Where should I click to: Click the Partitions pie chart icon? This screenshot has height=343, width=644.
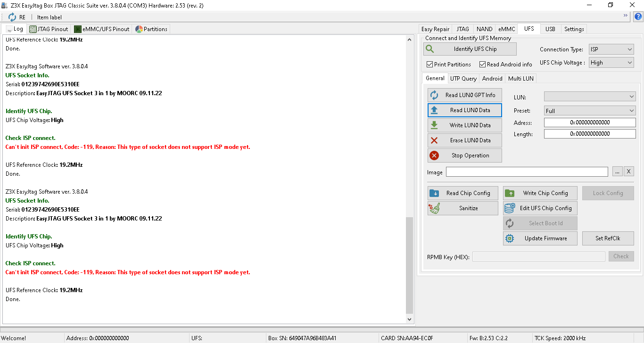click(x=139, y=29)
